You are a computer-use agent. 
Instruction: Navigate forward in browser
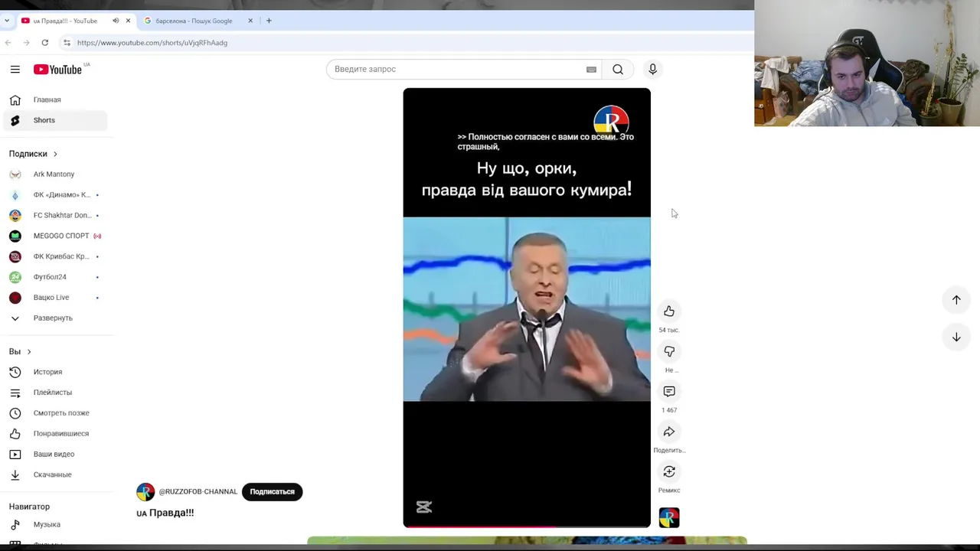[26, 43]
